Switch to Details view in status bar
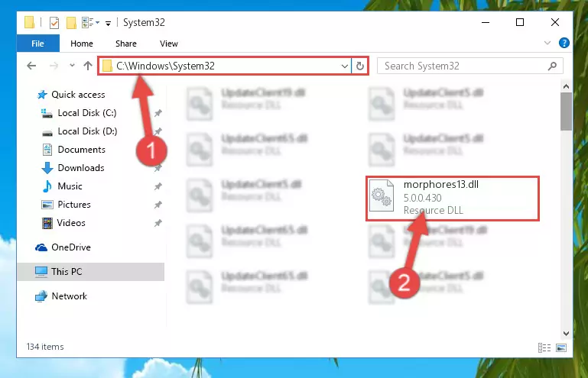 point(544,347)
